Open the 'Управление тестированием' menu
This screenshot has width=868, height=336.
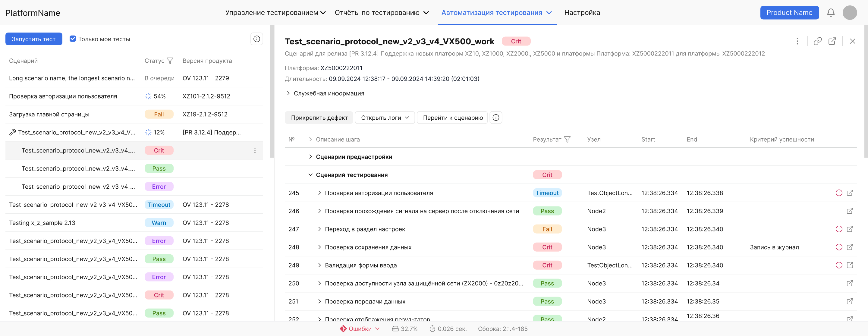[275, 13]
